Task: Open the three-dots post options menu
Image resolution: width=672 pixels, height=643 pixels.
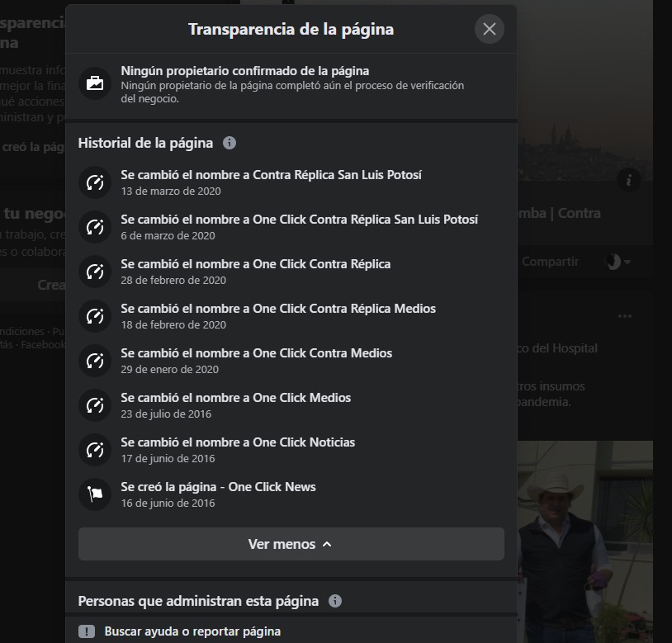Action: point(625,316)
